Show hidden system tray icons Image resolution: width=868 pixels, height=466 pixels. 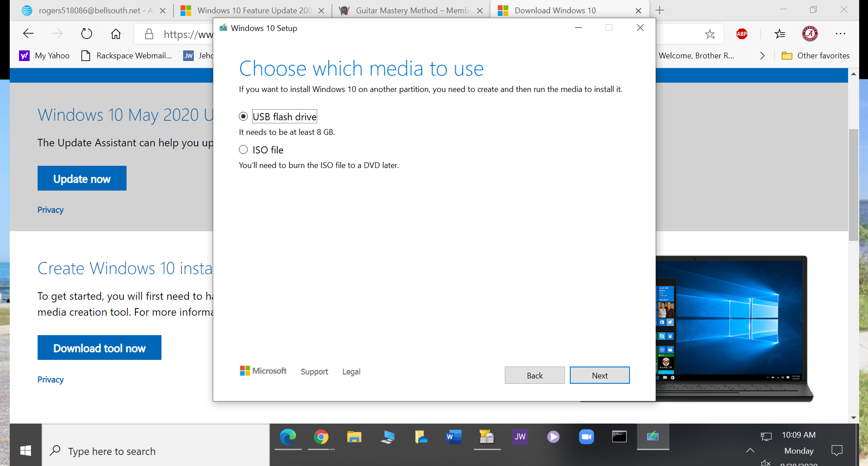(750, 451)
